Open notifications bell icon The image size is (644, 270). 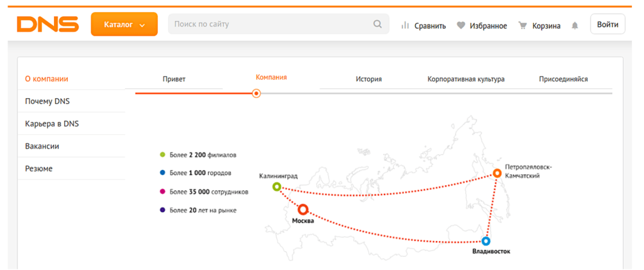point(574,26)
